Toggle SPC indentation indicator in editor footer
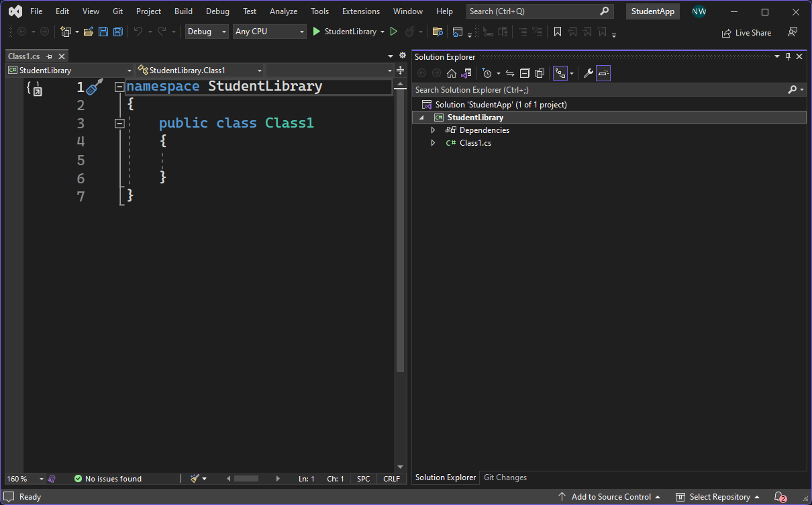The image size is (812, 505). 363,479
